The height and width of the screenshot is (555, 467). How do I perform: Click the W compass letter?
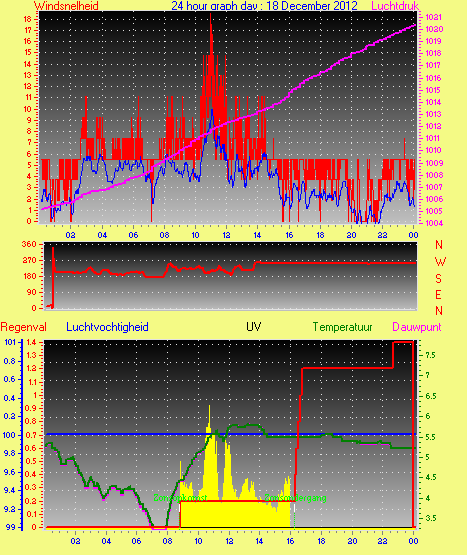tap(440, 262)
